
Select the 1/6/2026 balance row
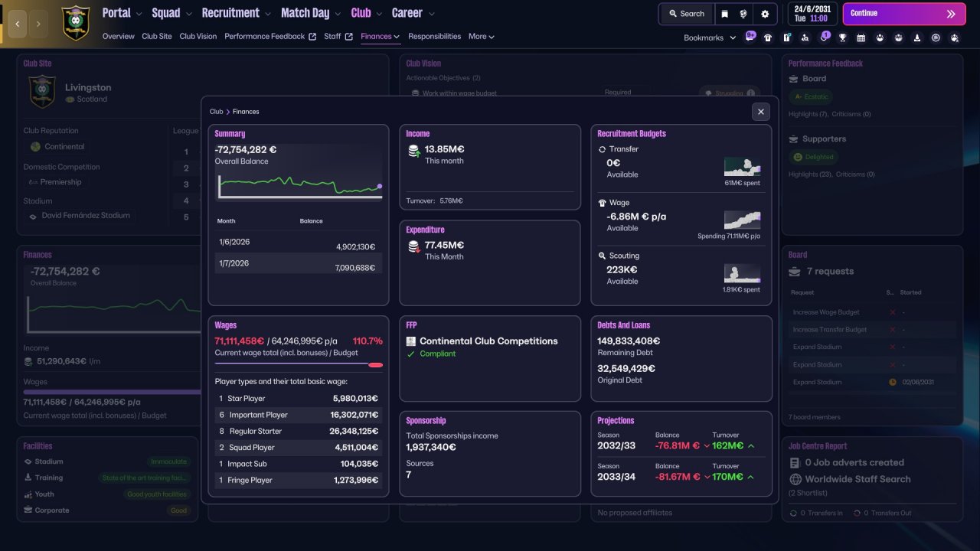299,242
